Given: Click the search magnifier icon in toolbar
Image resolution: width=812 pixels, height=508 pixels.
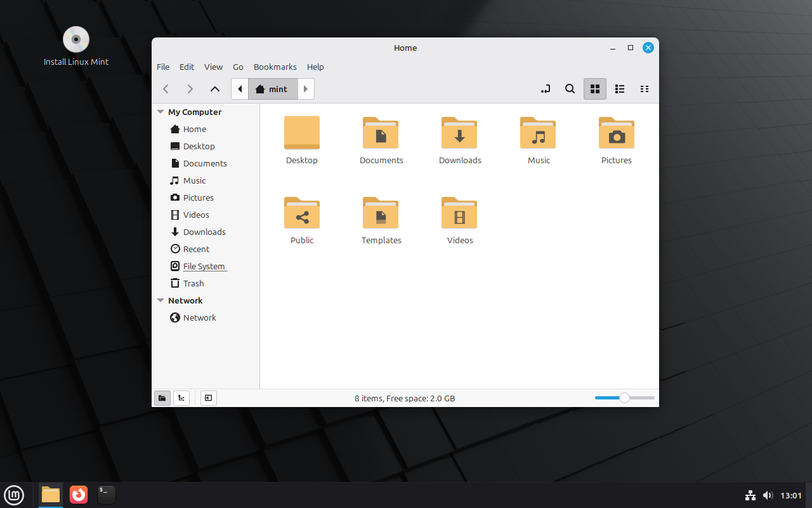Looking at the screenshot, I should tap(570, 89).
